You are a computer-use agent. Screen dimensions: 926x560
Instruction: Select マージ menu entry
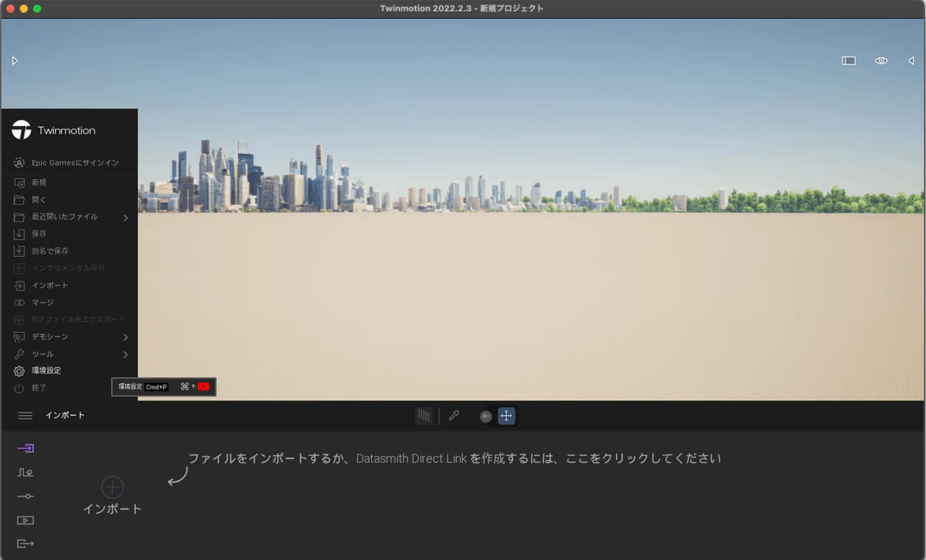coord(42,302)
